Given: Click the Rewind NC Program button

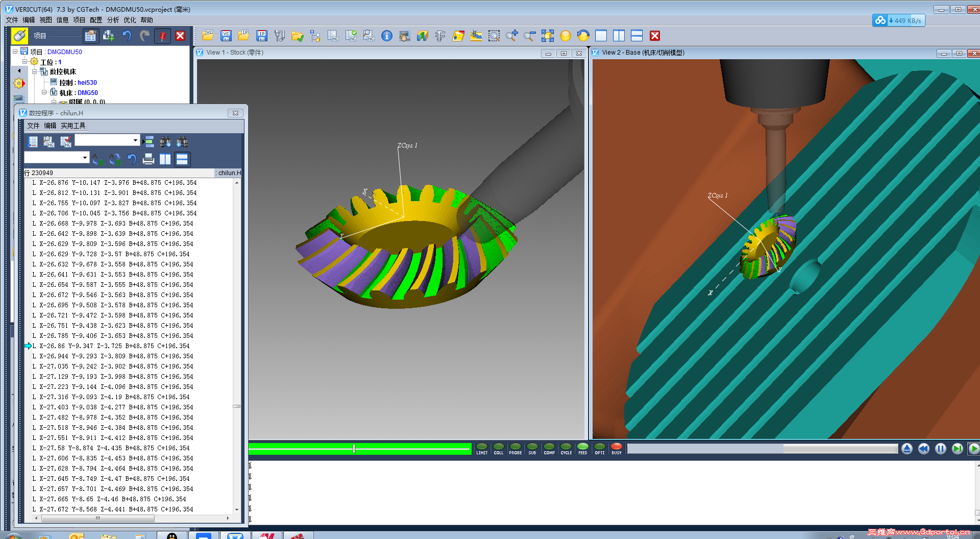Looking at the screenshot, I should 924,449.
